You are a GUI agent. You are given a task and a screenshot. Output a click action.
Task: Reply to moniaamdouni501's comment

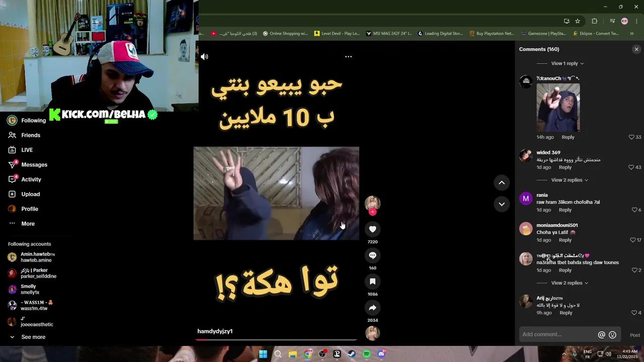pos(565,240)
